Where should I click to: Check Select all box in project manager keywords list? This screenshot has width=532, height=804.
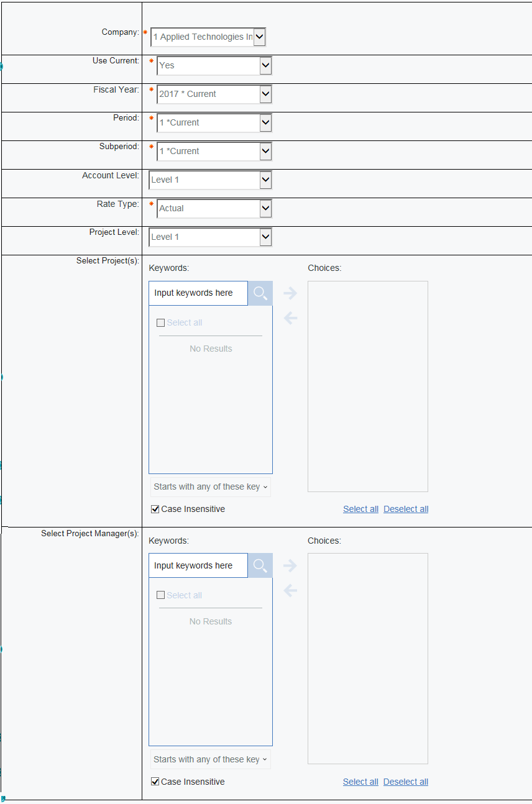161,595
